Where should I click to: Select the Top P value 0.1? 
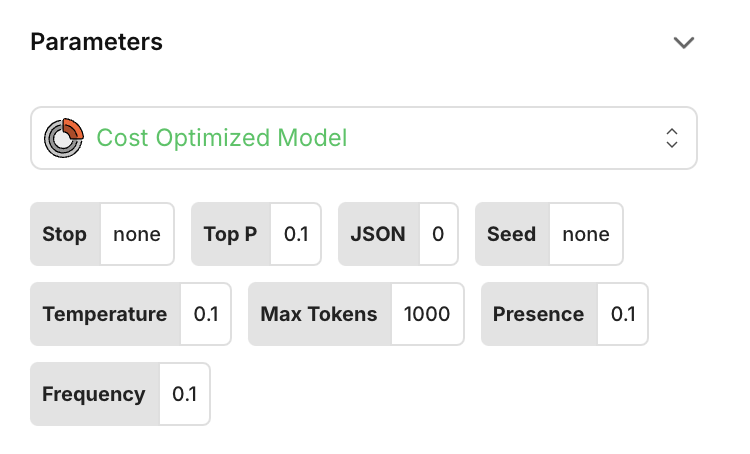tap(296, 234)
